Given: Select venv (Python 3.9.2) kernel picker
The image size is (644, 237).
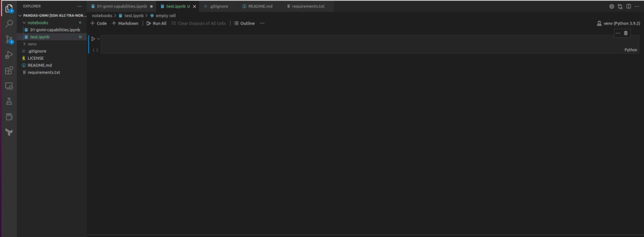Looking at the screenshot, I should 619,23.
